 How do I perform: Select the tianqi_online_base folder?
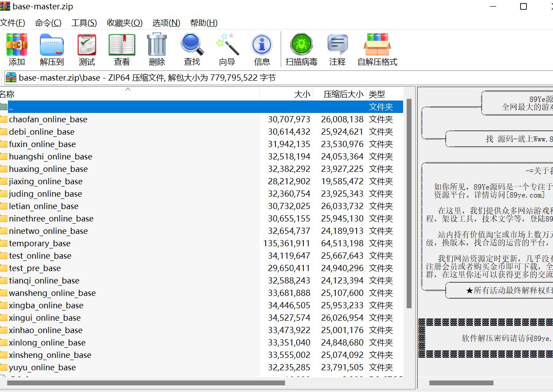point(201,280)
